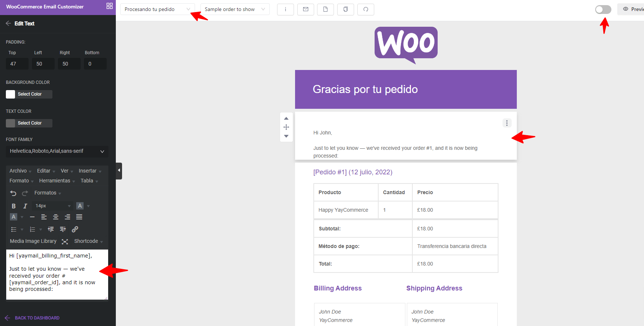Open the Ver menu

pyautogui.click(x=67, y=171)
